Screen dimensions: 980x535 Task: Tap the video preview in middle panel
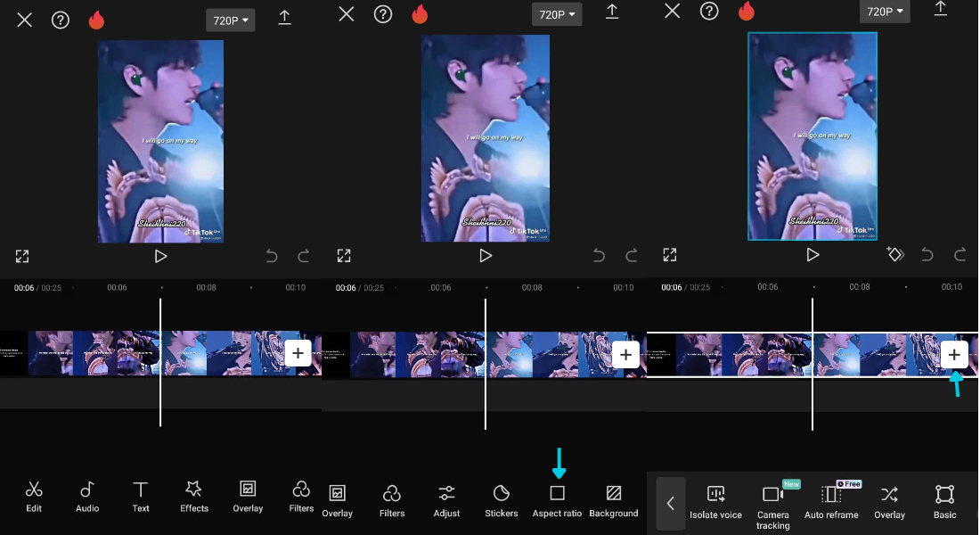pyautogui.click(x=485, y=138)
